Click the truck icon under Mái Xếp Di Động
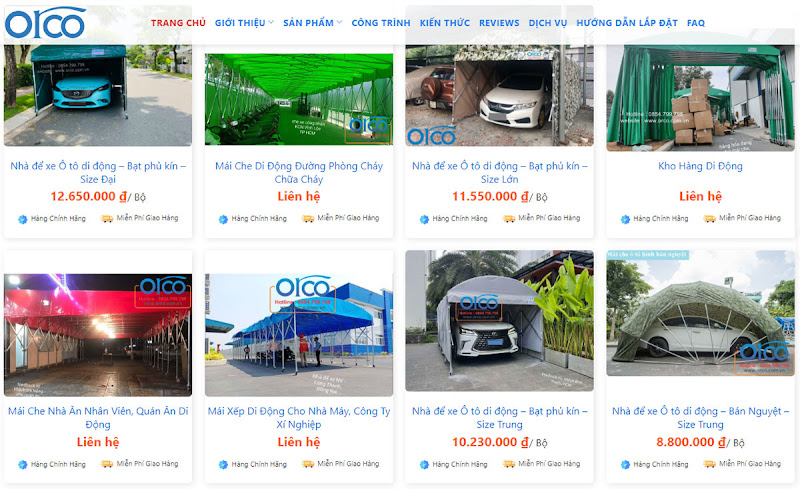This screenshot has width=800, height=489. (x=308, y=464)
